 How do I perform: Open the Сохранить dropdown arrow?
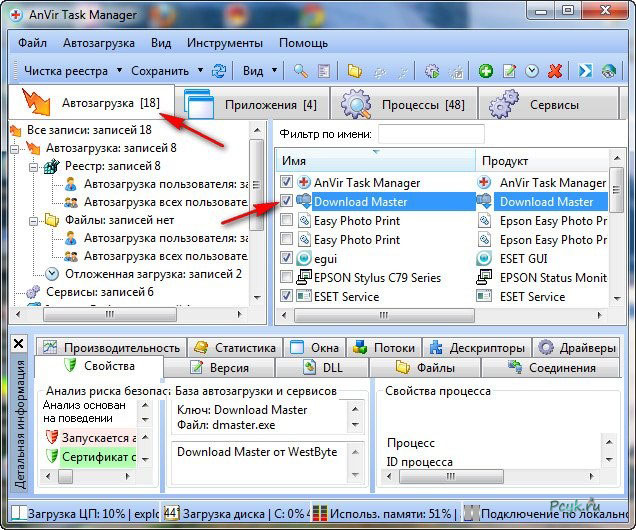click(x=200, y=70)
